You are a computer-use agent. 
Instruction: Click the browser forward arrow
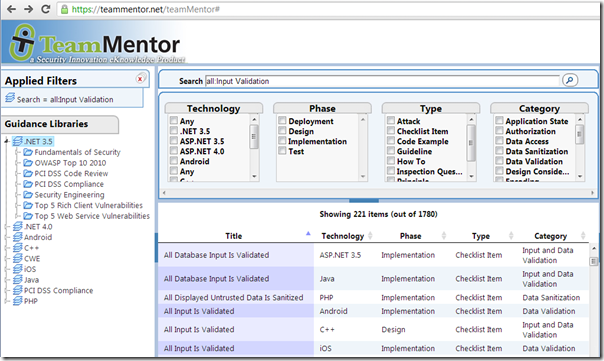tap(28, 9)
